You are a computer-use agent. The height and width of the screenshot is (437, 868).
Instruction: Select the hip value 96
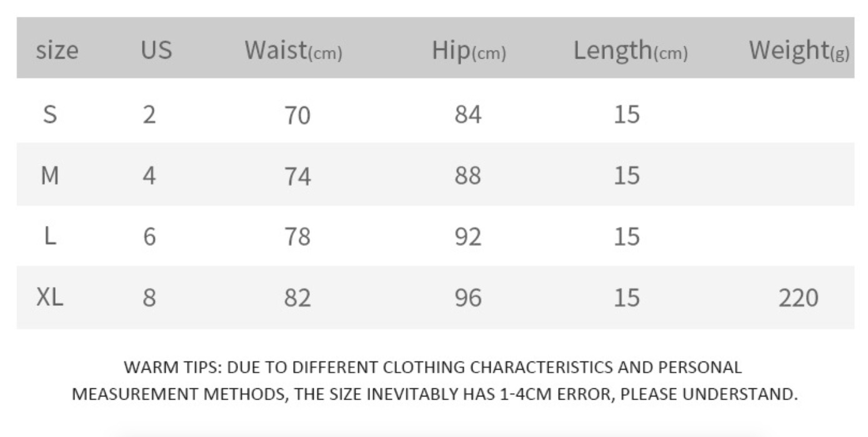[x=468, y=298]
